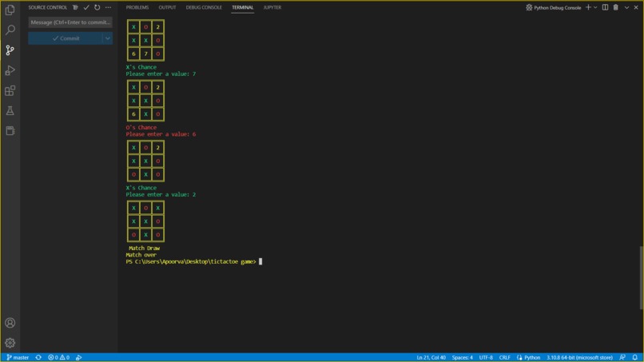Click the 'Match Draw' text in terminal
644x362 pixels.
point(144,249)
